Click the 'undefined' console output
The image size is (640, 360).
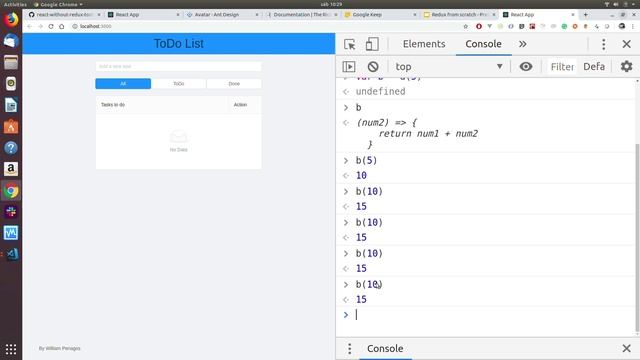point(380,91)
